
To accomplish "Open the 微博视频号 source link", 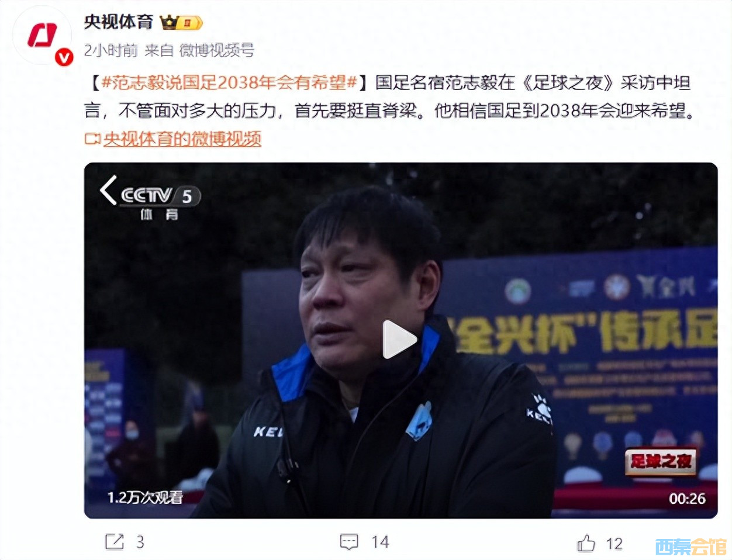I will tap(216, 51).
